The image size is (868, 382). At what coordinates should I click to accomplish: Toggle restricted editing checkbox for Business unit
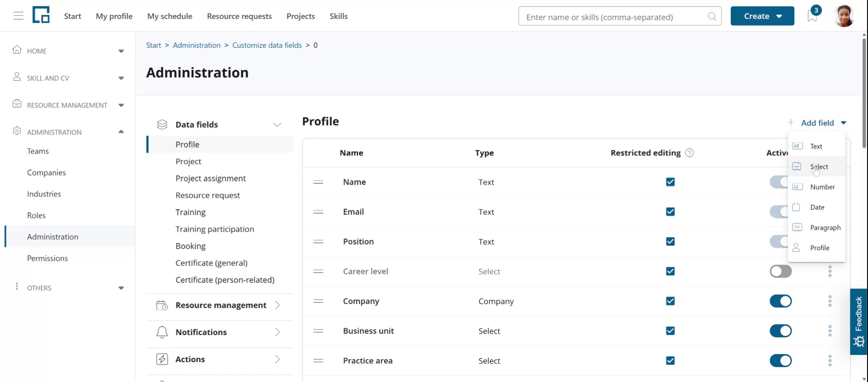tap(670, 331)
